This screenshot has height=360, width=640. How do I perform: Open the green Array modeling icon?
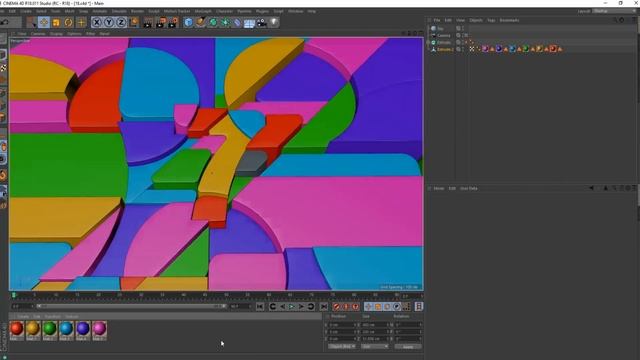pos(225,22)
